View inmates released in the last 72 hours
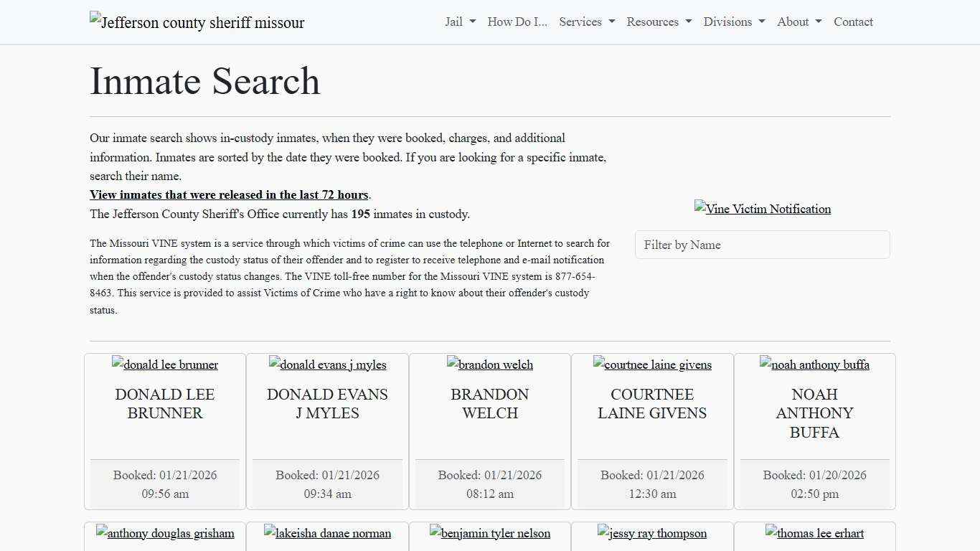 pos(229,194)
